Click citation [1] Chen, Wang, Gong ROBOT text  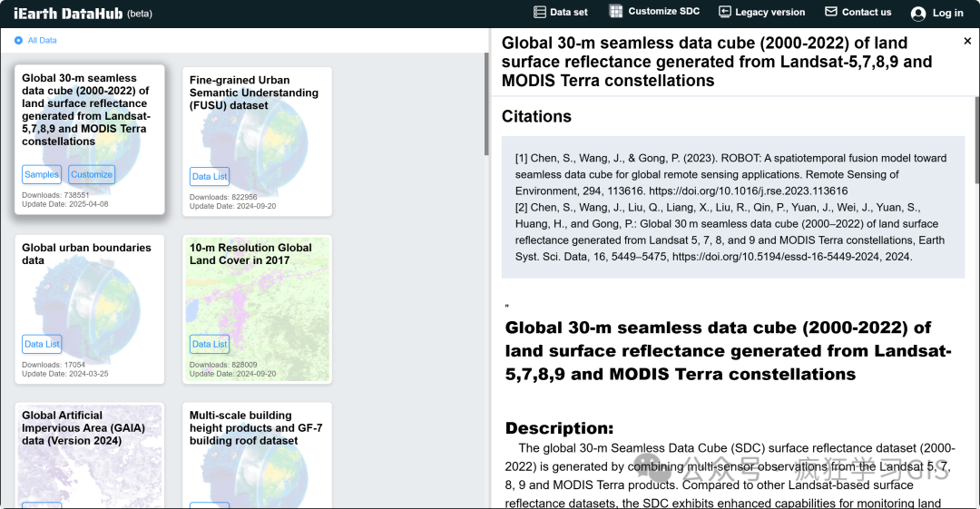coord(730,174)
